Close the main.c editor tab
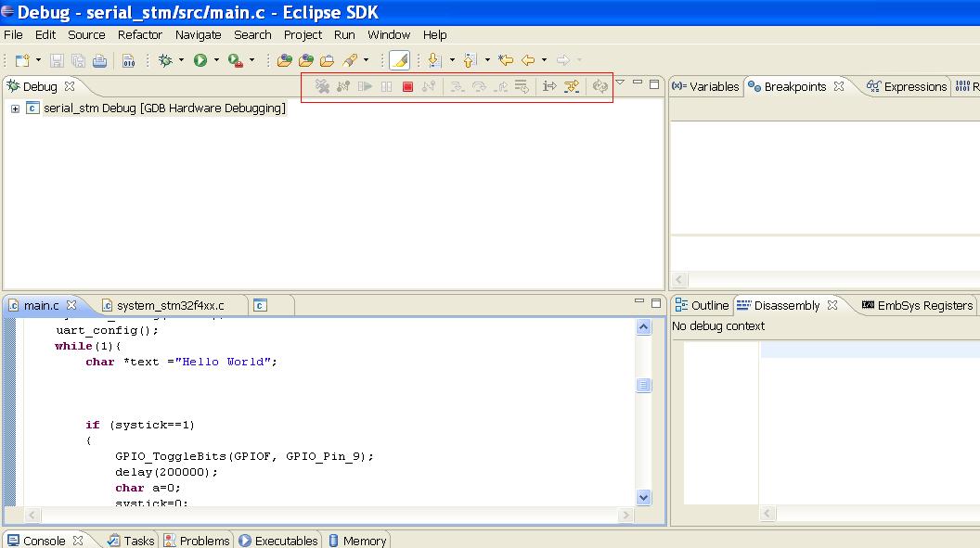980x548 pixels. click(71, 305)
